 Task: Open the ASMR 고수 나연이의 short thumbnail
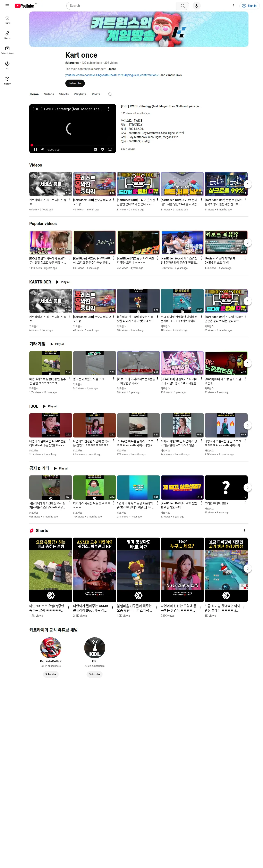tap(94, 570)
